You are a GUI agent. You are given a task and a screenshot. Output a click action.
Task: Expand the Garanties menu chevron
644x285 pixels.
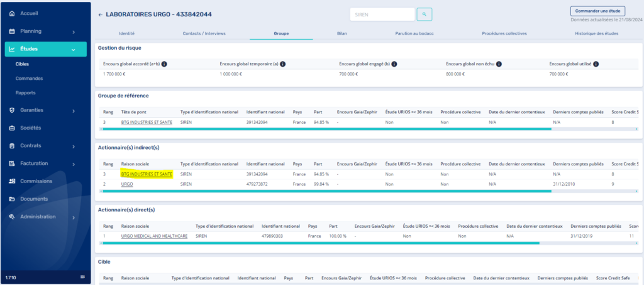click(x=74, y=111)
